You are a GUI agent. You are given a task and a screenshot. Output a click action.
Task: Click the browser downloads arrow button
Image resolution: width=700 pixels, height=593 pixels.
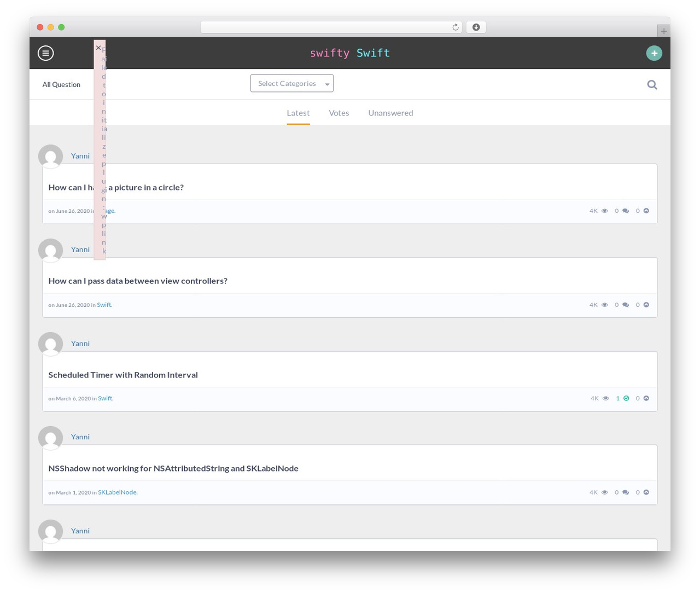tap(476, 27)
